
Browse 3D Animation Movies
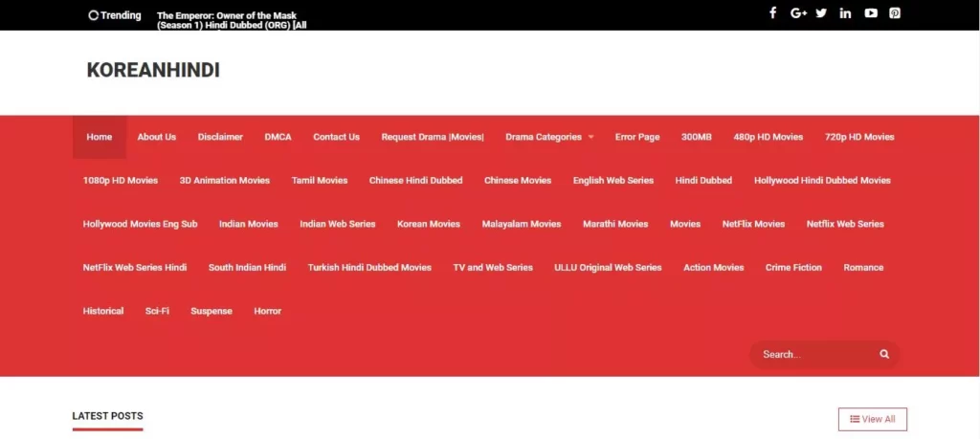coord(225,181)
